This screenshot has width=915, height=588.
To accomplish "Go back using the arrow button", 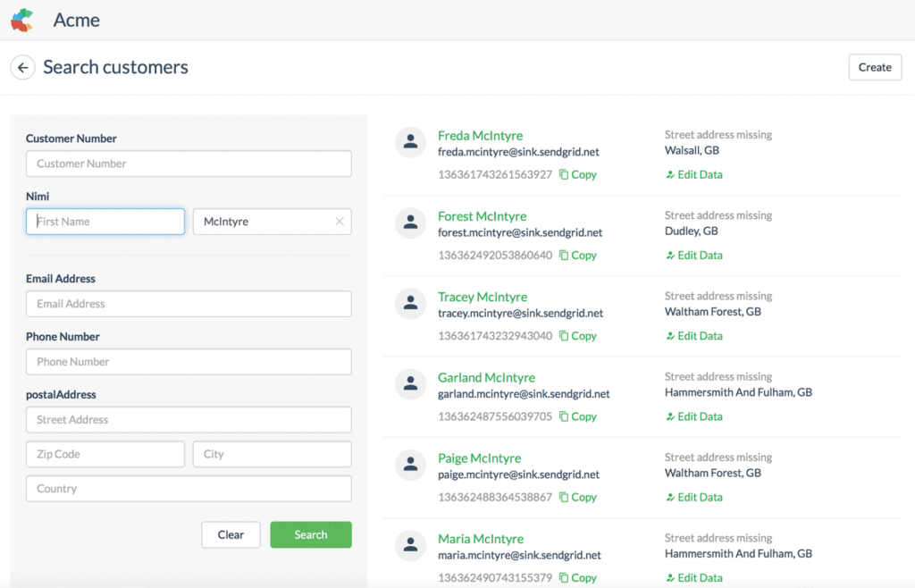I will (x=22, y=68).
